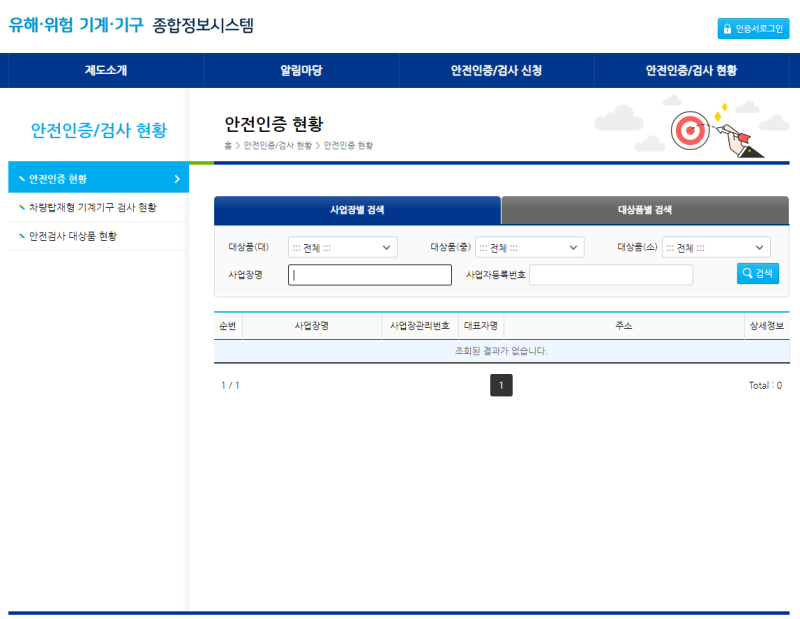800x619 pixels.
Task: Open the 대상품(대) dropdown
Action: point(342,247)
